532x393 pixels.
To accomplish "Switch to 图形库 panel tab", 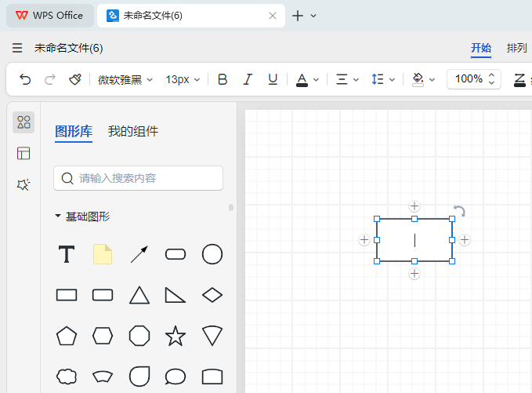I will 74,132.
